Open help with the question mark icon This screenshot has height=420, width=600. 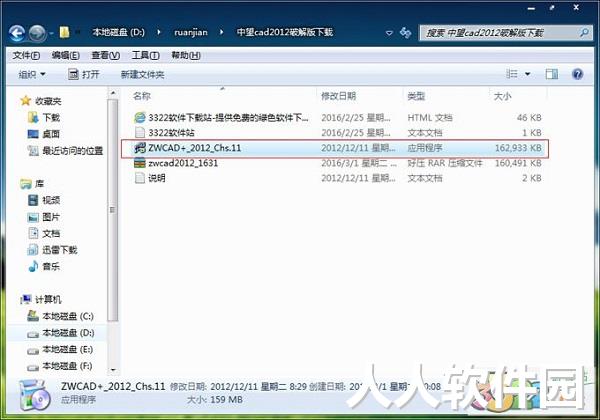pos(577,74)
